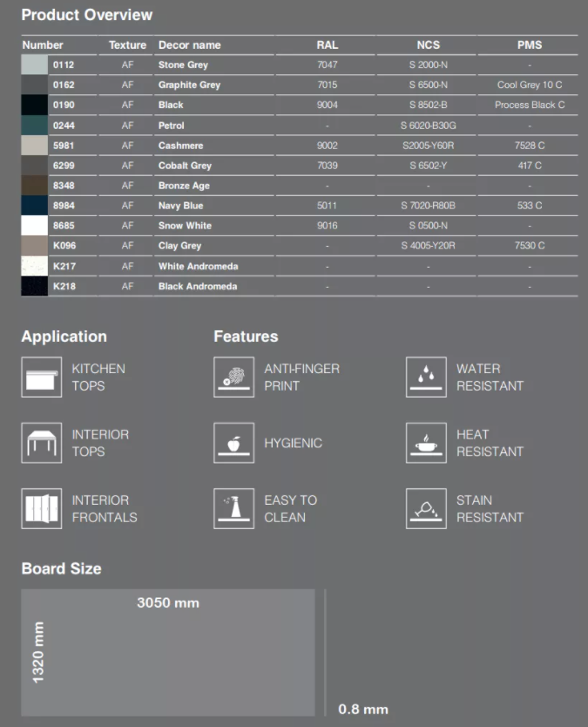Click the Stain Resistant label

(490, 508)
